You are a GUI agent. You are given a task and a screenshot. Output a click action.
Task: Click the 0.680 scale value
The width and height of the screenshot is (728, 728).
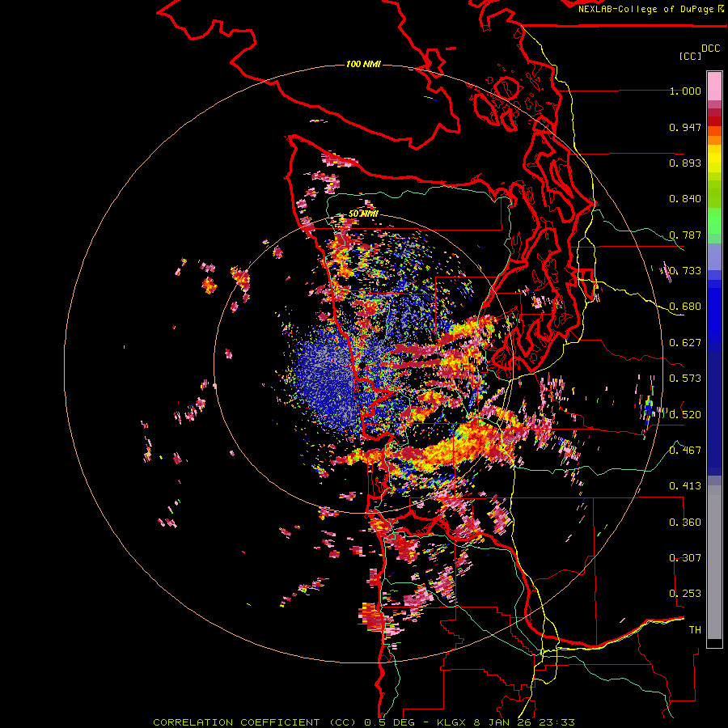coord(685,307)
